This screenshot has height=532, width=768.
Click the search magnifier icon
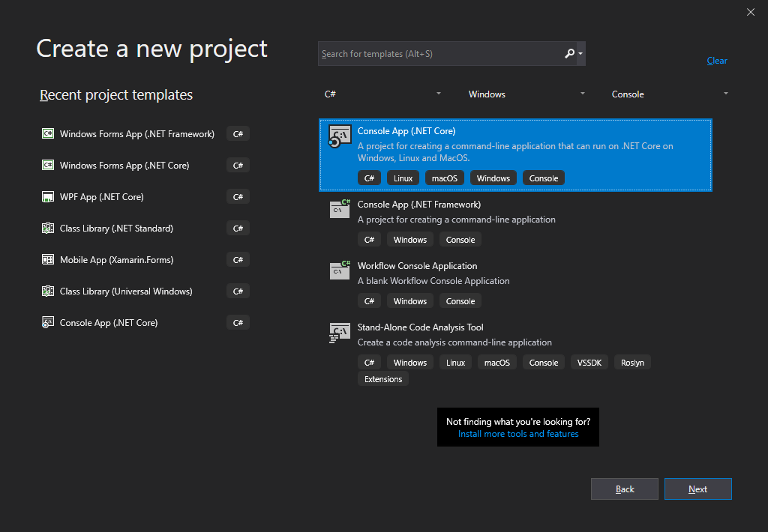pyautogui.click(x=570, y=54)
